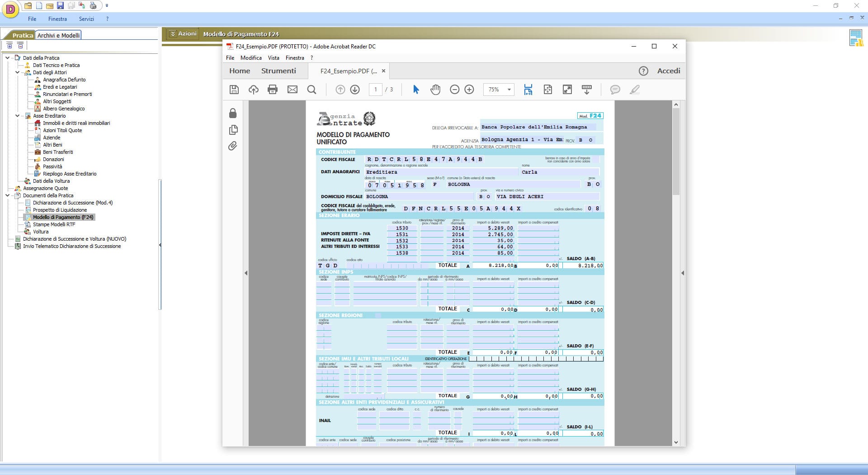
Task: Collapse the Asse Ereditario node
Action: [x=17, y=116]
